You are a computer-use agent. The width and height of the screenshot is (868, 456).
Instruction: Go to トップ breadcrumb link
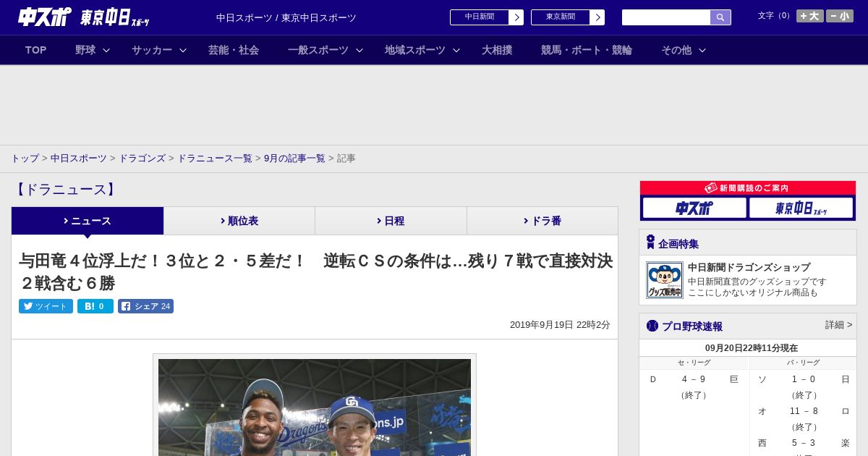(25, 159)
